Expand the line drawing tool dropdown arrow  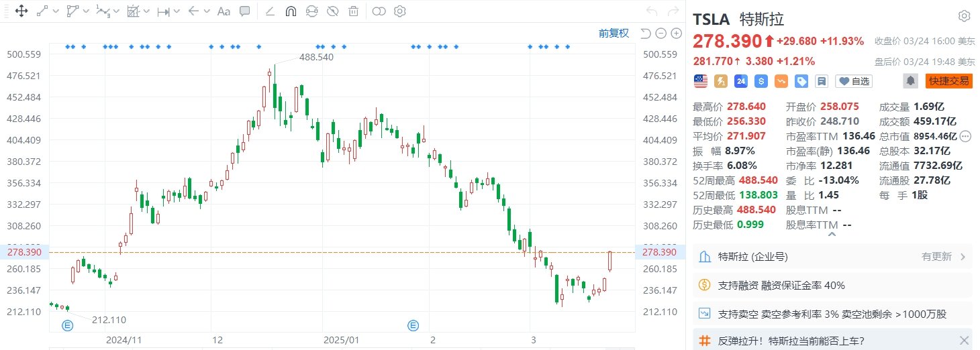56,11
